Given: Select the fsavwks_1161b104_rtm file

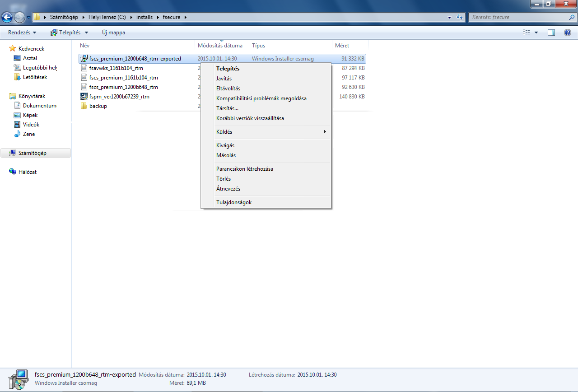Looking at the screenshot, I should pos(116,68).
